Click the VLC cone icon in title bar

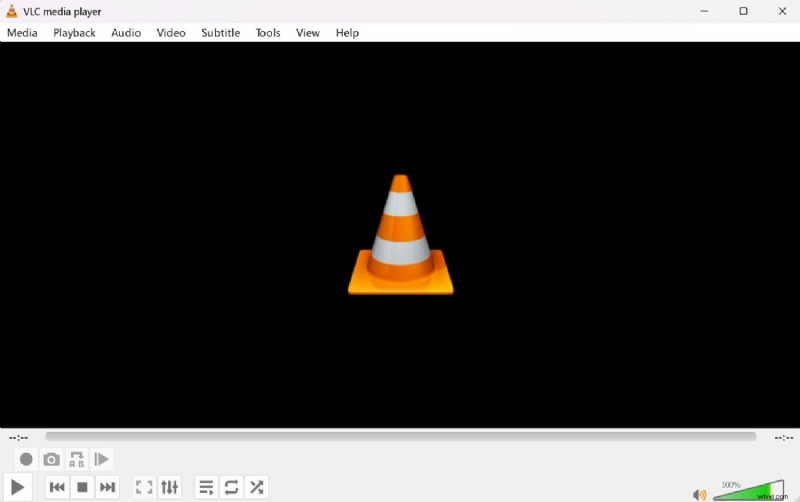(x=11, y=11)
